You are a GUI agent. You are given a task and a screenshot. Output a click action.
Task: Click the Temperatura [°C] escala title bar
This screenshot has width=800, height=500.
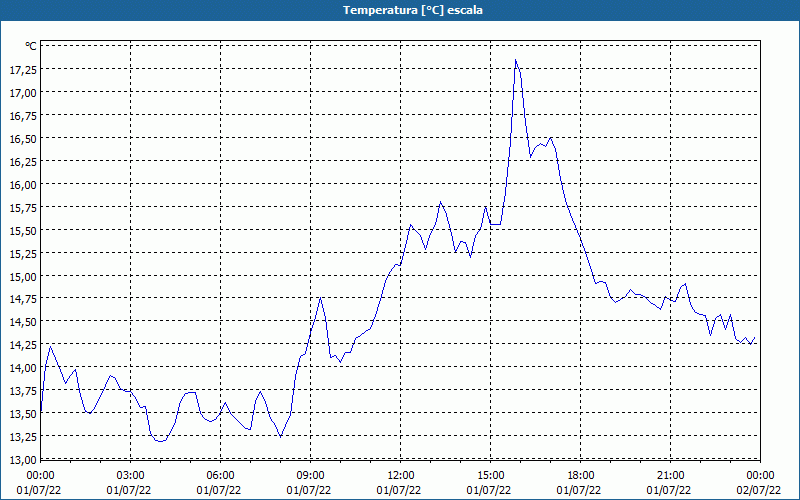tap(400, 10)
